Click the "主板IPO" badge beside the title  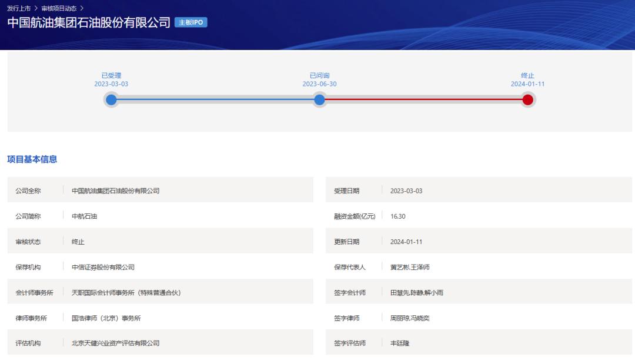pos(191,23)
